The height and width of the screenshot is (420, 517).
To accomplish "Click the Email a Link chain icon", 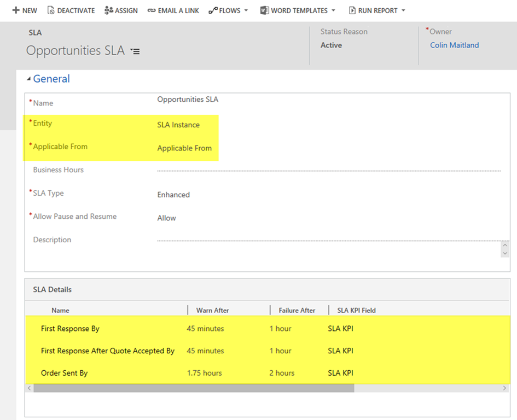I will [x=152, y=10].
